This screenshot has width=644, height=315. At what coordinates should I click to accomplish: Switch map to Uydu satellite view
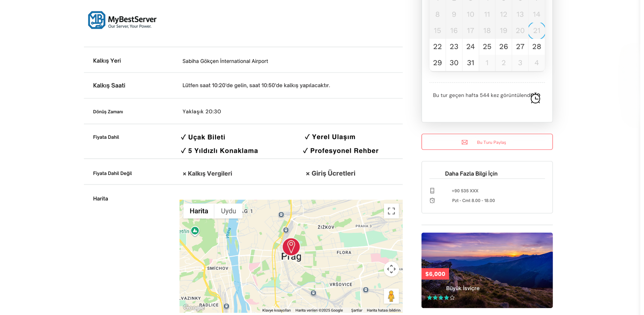pos(228,211)
